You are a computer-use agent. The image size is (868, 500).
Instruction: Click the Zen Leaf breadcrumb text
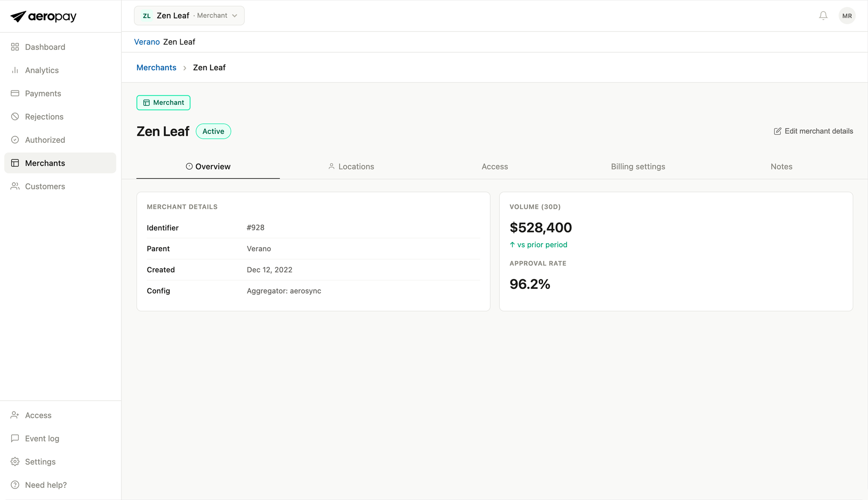point(209,68)
